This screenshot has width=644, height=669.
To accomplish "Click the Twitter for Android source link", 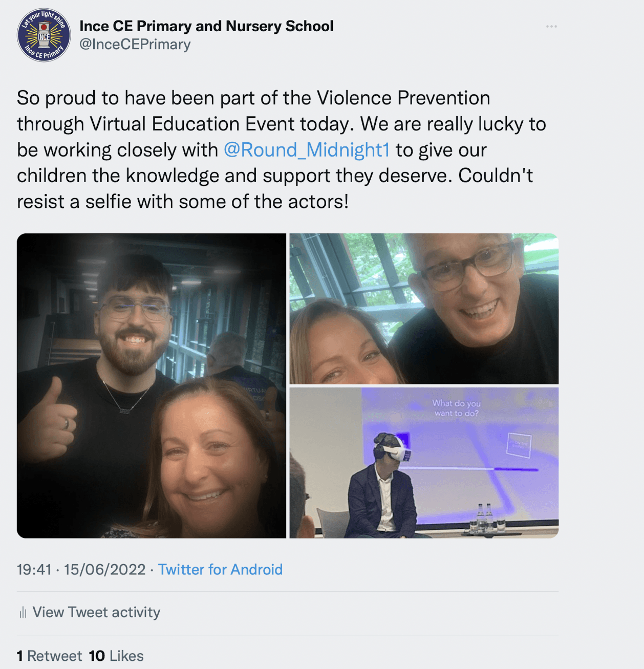I will pos(220,570).
